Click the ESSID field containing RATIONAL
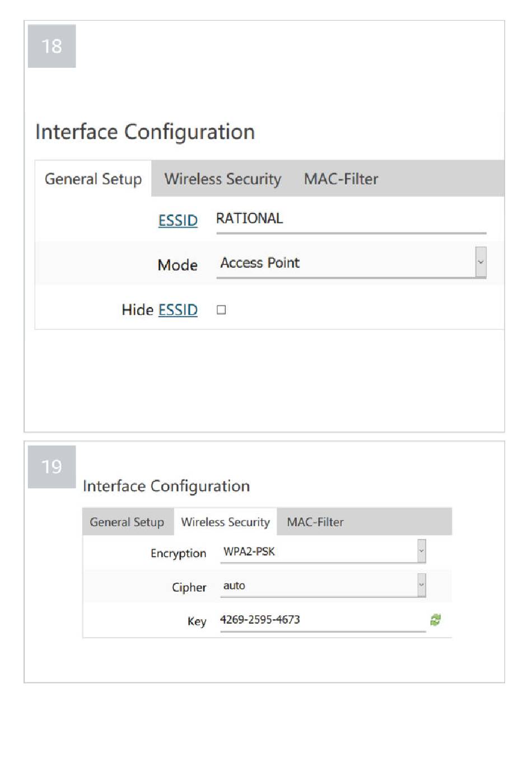Screen dimensions: 532x775 [x=351, y=220]
